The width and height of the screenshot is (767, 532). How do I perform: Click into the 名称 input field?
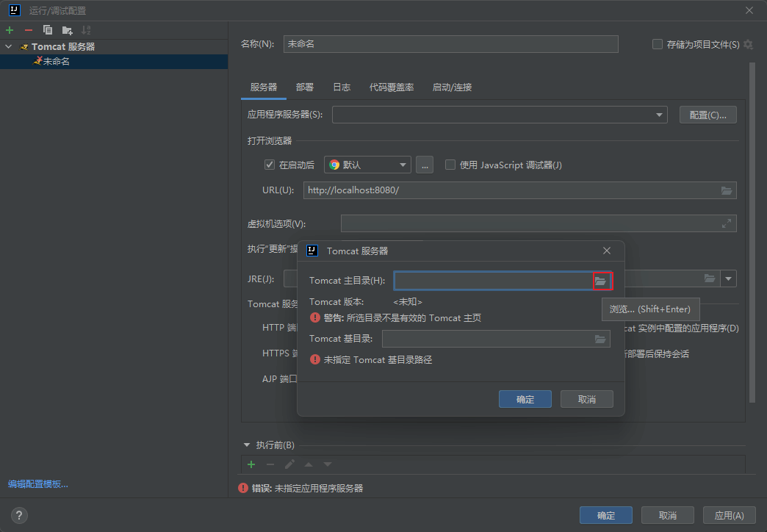click(450, 44)
